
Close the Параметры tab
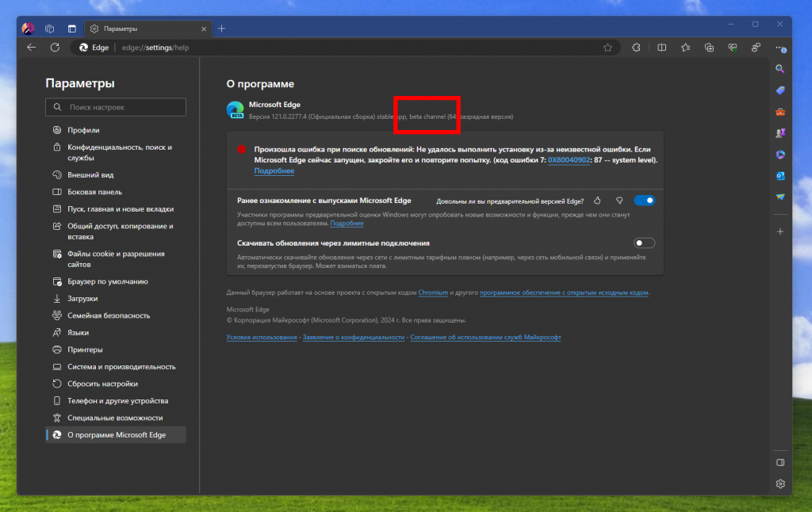[204, 29]
